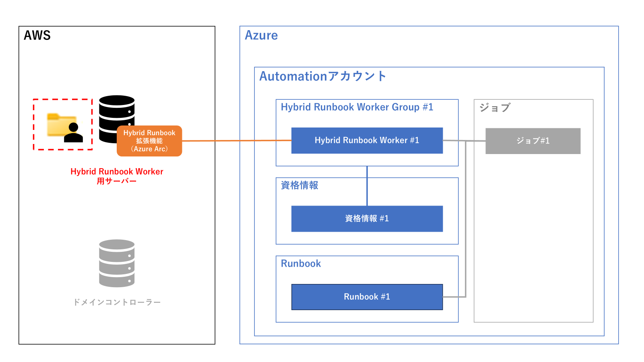Click the red Hybrid Runbook Worker 用サーバー label
This screenshot has height=362, width=644.
116,176
